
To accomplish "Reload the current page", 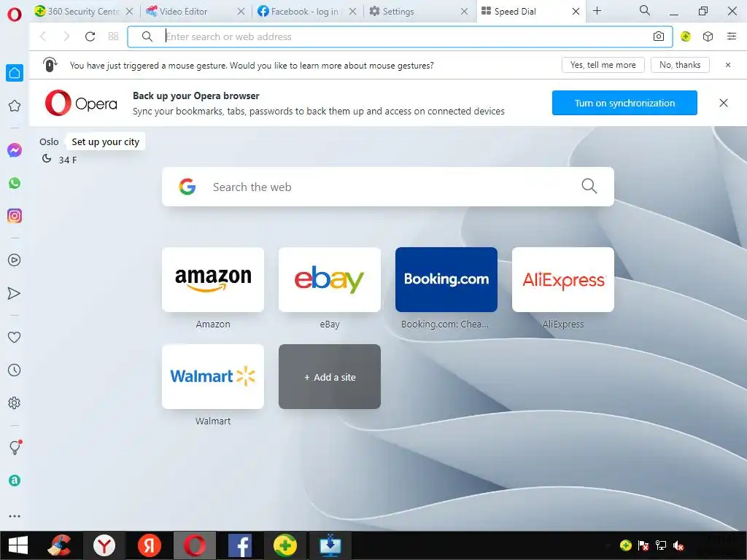I will point(90,36).
